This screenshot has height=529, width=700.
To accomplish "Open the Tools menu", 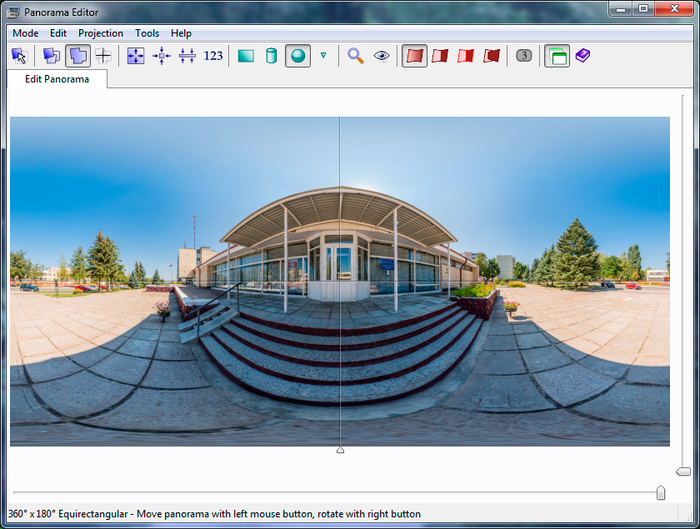I will tap(147, 33).
